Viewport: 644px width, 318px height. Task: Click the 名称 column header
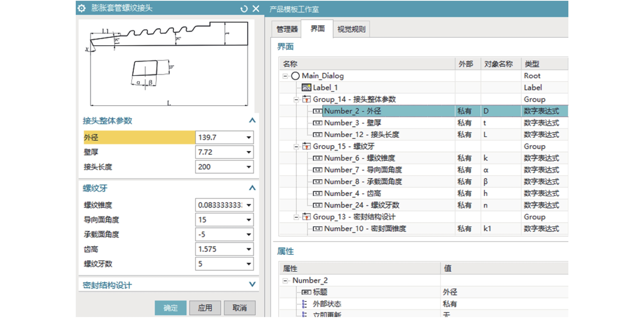tap(367, 64)
